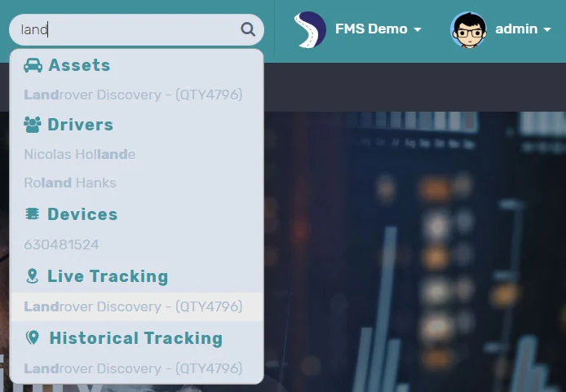Viewport: 566px width, 392px height.
Task: Expand the admin account dropdown caret
Action: coord(546,29)
